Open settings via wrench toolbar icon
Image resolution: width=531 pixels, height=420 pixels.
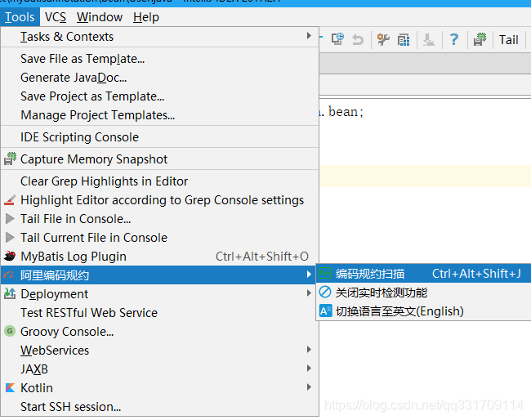point(383,39)
